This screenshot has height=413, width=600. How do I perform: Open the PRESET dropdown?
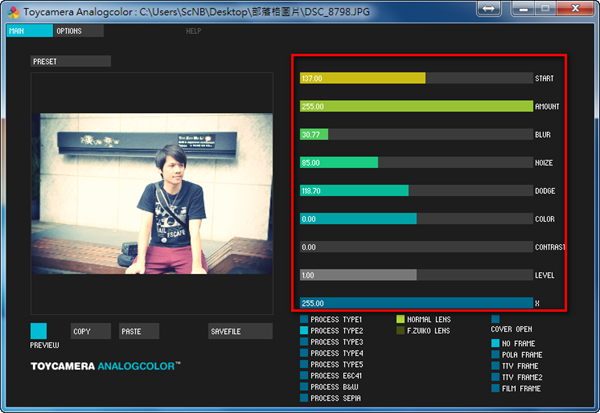tap(71, 61)
